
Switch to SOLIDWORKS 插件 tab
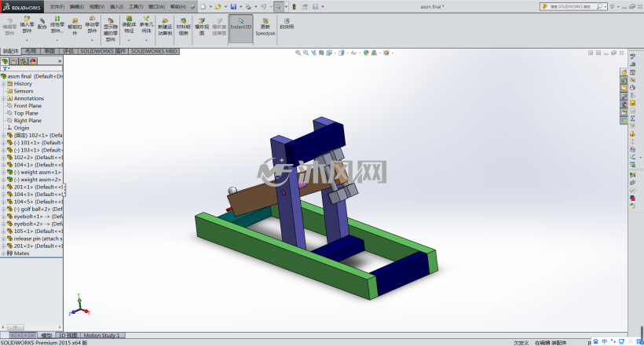[103, 51]
